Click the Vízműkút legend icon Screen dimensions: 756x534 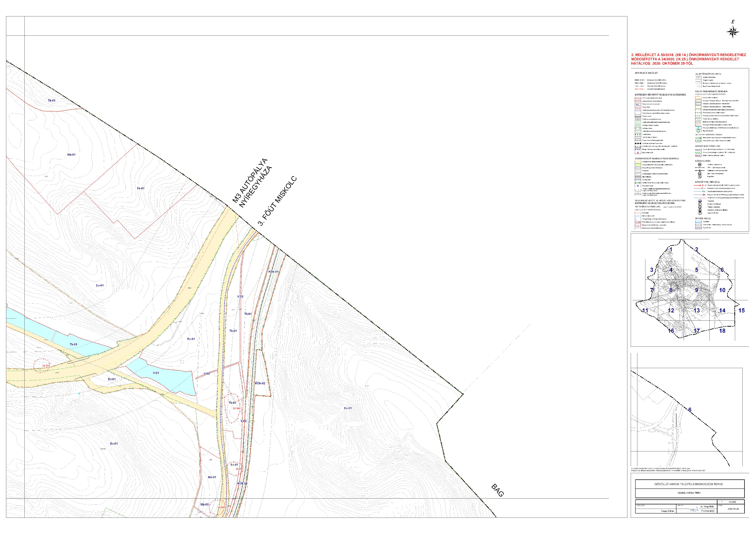[x=700, y=201]
